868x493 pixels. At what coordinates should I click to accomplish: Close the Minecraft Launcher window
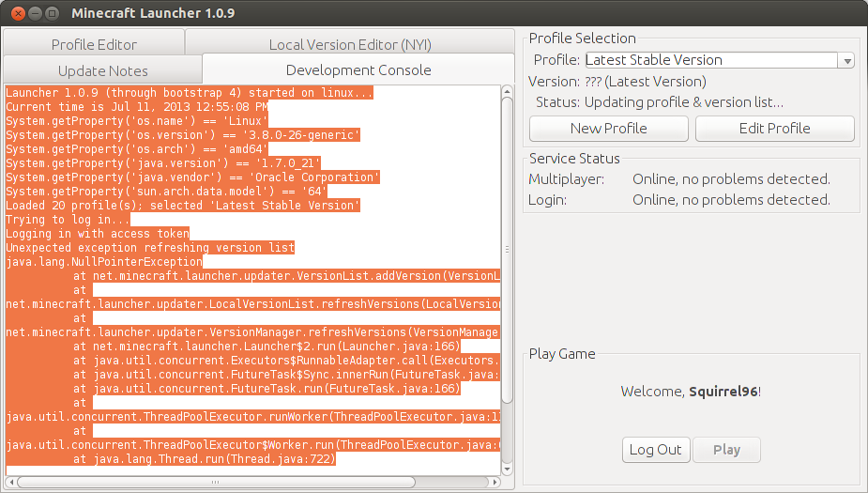[18, 13]
